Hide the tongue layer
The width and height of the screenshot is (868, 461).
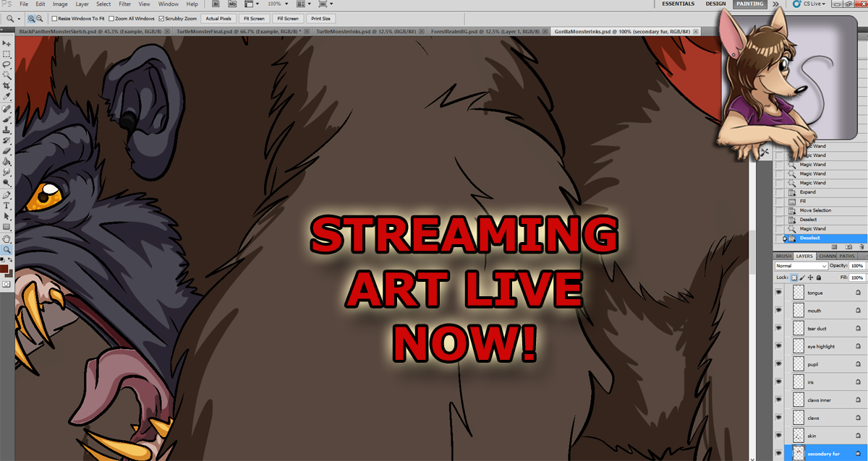pyautogui.click(x=779, y=293)
